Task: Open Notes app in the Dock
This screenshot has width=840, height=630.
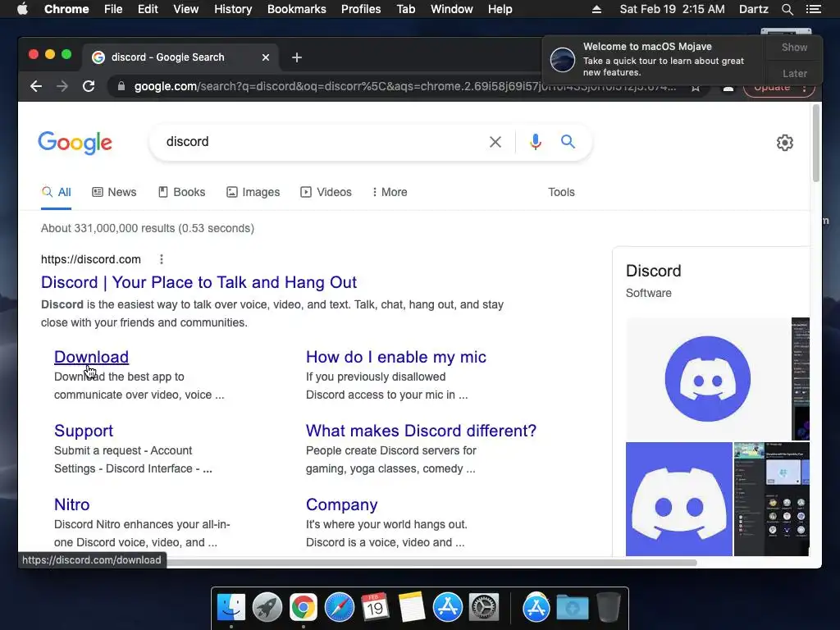Action: [x=412, y=608]
